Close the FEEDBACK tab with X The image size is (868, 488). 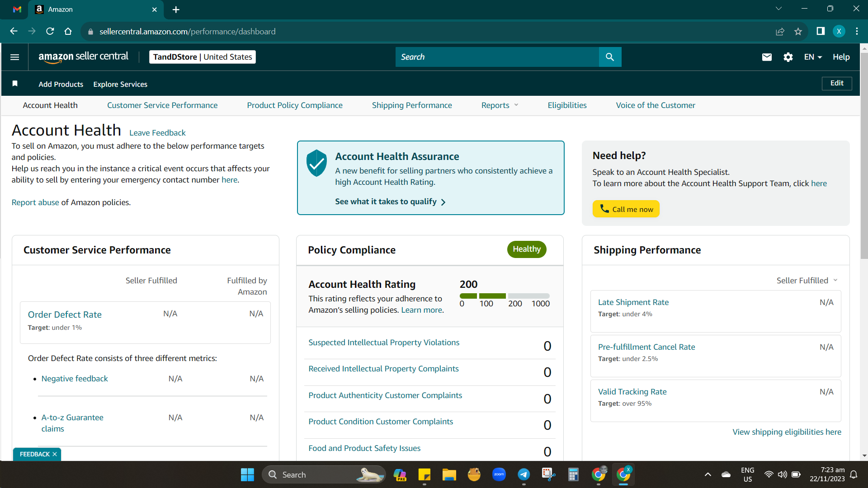(55, 454)
